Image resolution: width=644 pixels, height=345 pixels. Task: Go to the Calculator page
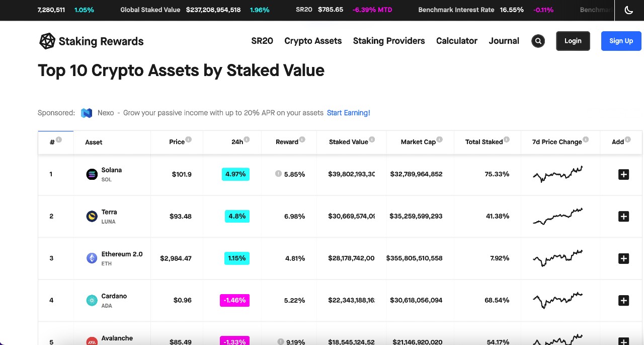tap(457, 41)
